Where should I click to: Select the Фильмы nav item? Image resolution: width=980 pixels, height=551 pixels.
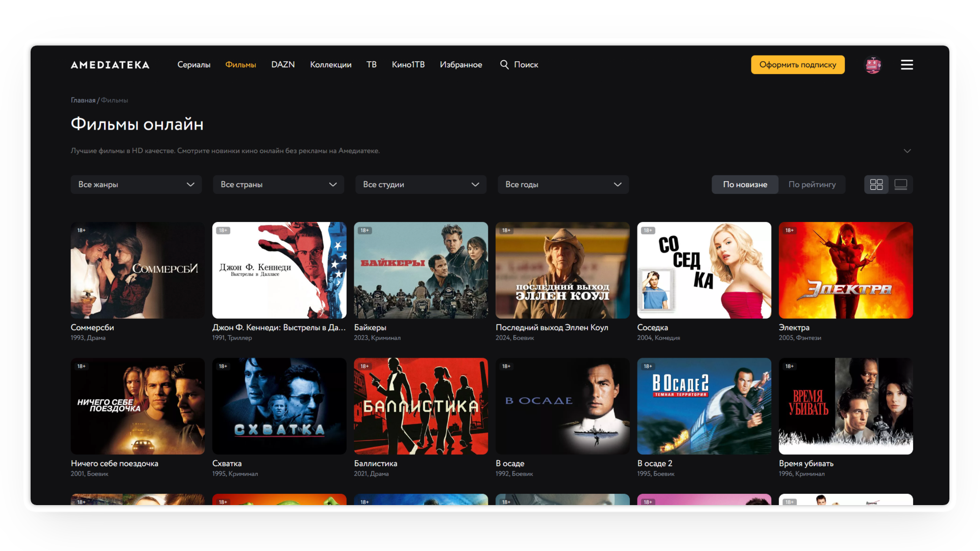pos(241,65)
